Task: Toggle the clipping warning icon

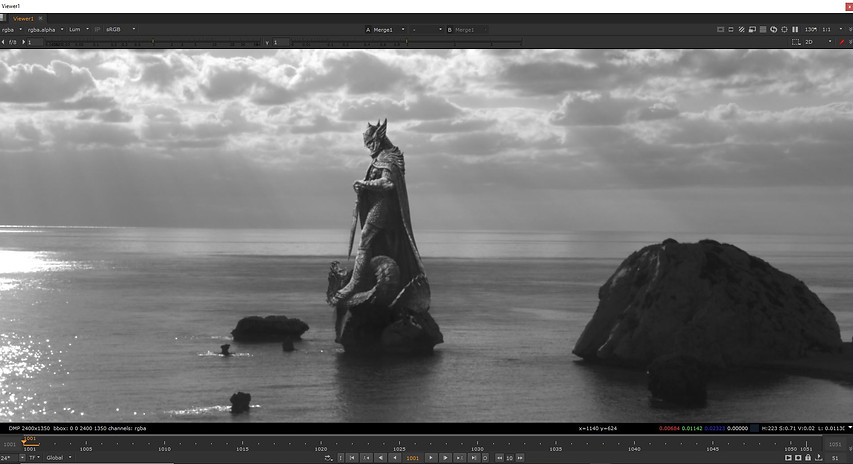Action: [x=720, y=29]
